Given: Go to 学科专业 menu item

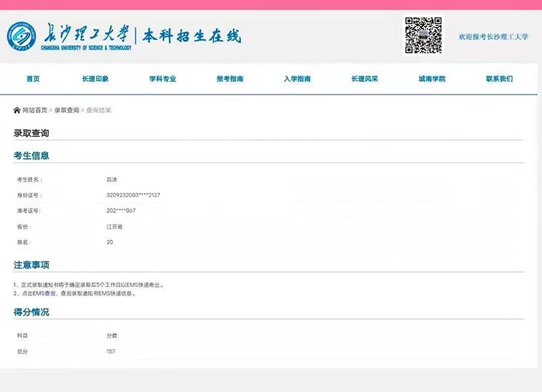Looking at the screenshot, I should tap(163, 79).
